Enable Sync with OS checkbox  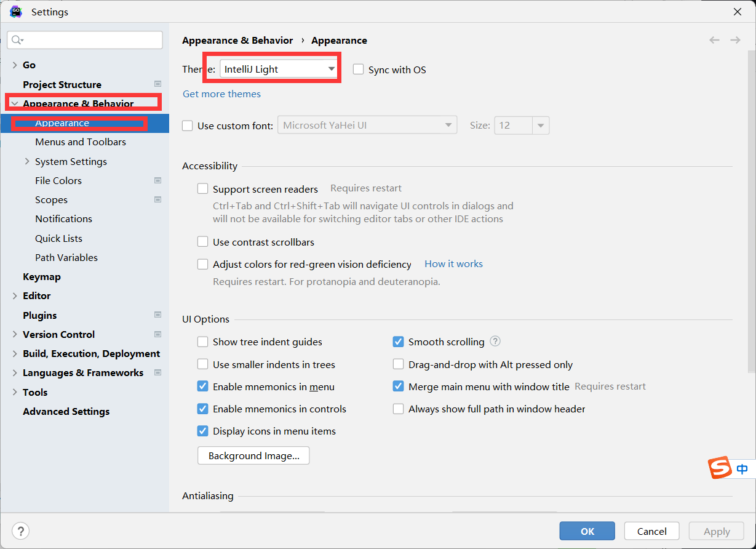tap(359, 70)
